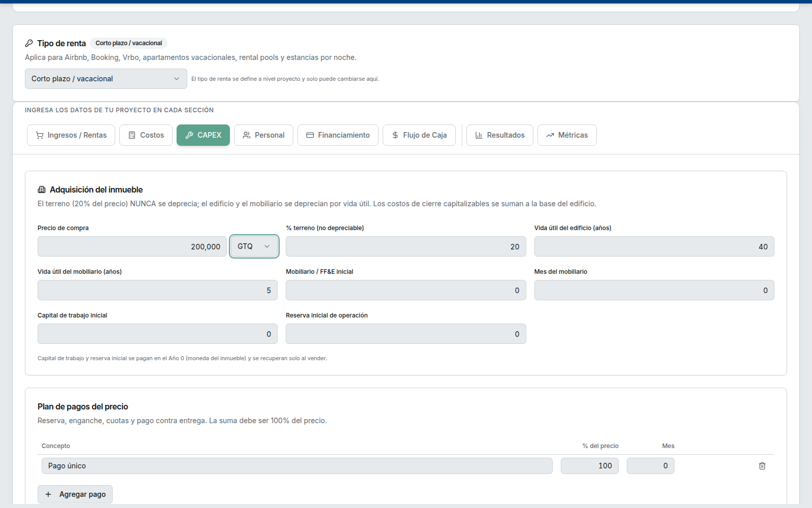Edit the % terreno (no depreciable) field
Image resolution: width=812 pixels, height=508 pixels.
tap(406, 246)
